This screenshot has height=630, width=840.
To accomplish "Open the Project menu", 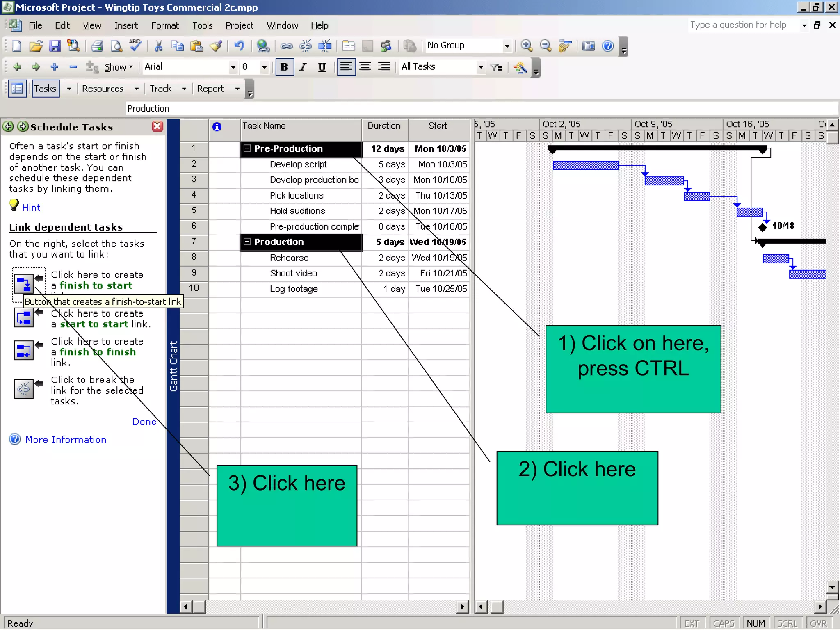I will tap(239, 25).
